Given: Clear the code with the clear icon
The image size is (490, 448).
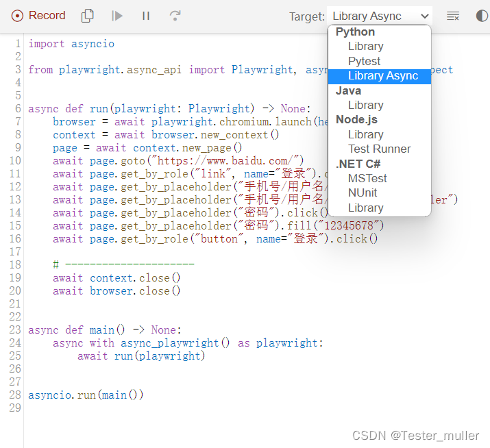Looking at the screenshot, I should 453,16.
